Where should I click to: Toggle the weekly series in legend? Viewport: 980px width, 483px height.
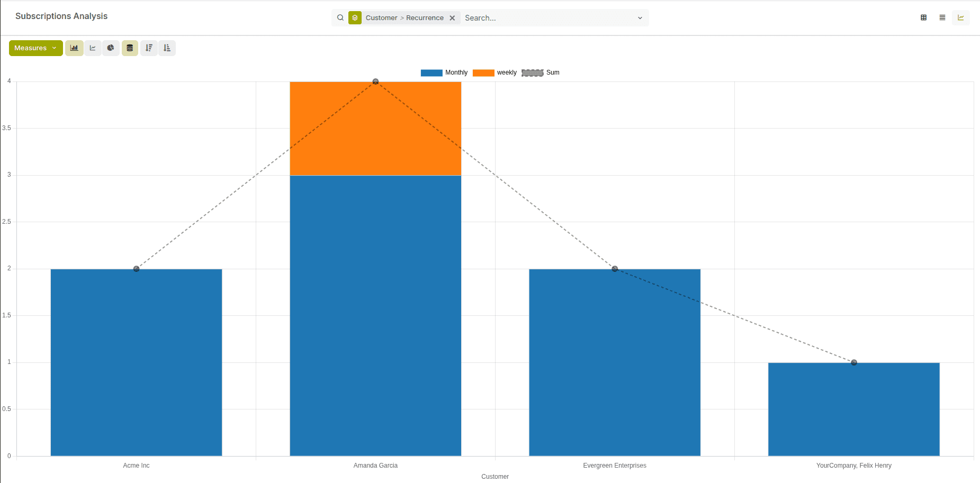click(495, 72)
